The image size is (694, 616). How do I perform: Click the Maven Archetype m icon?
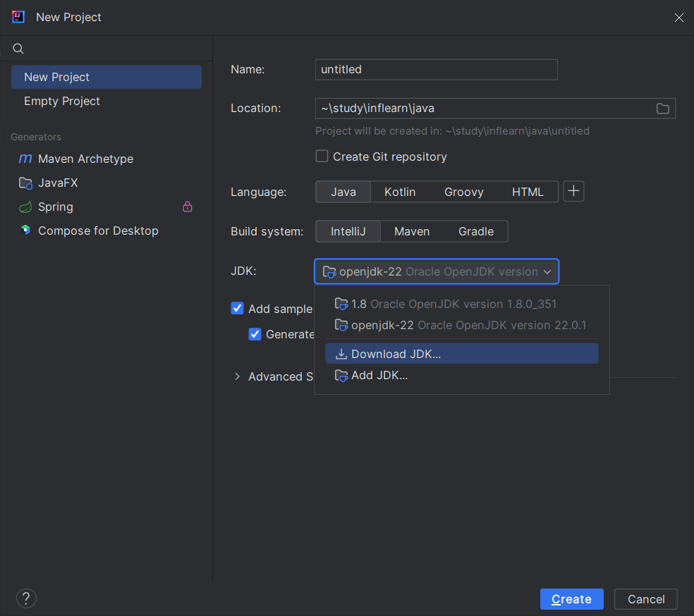tap(25, 159)
